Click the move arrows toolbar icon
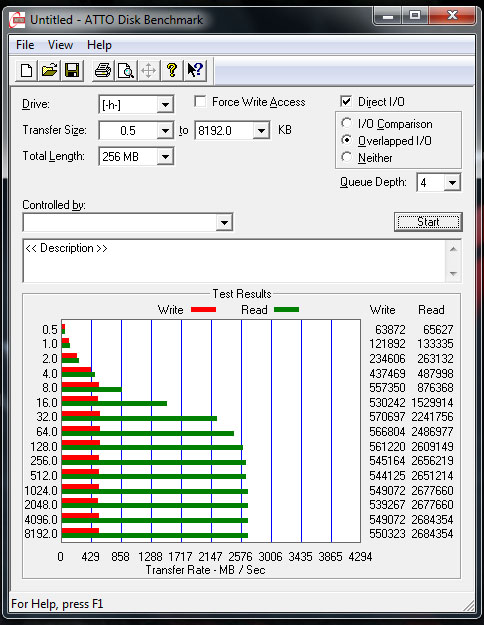484x625 pixels. tap(149, 71)
